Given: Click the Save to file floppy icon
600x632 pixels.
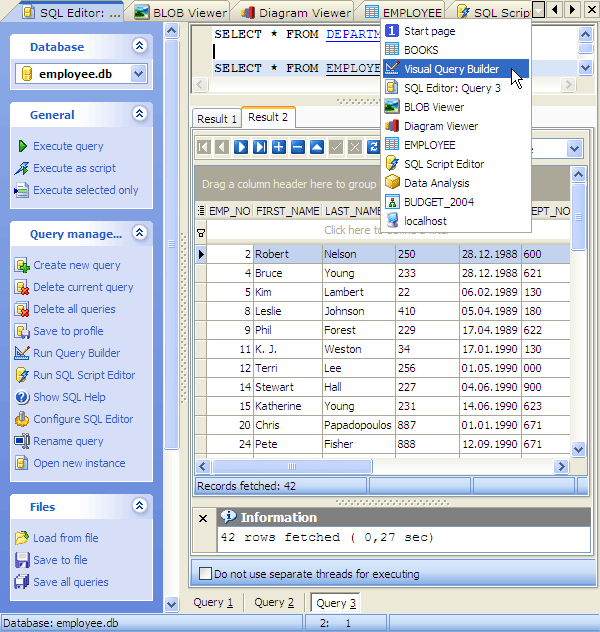Looking at the screenshot, I should click(22, 560).
